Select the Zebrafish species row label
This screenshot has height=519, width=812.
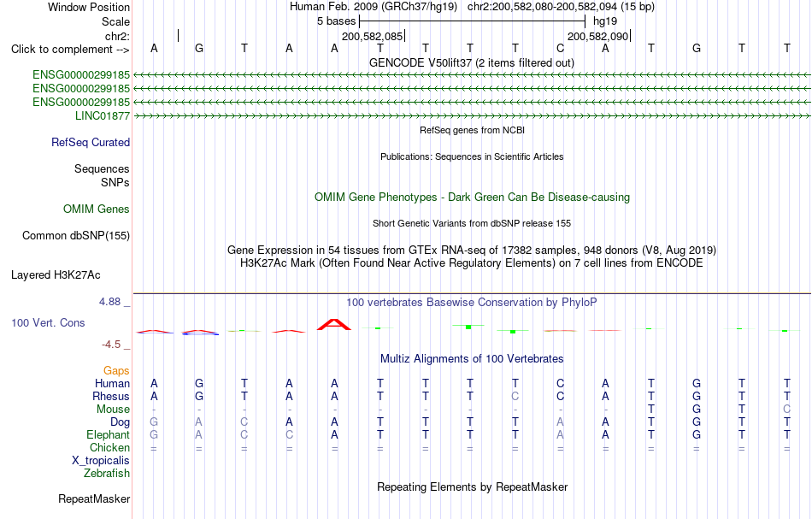(107, 474)
